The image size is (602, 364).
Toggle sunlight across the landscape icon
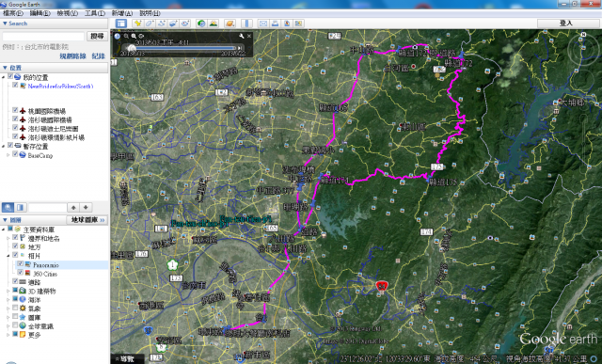(214, 24)
